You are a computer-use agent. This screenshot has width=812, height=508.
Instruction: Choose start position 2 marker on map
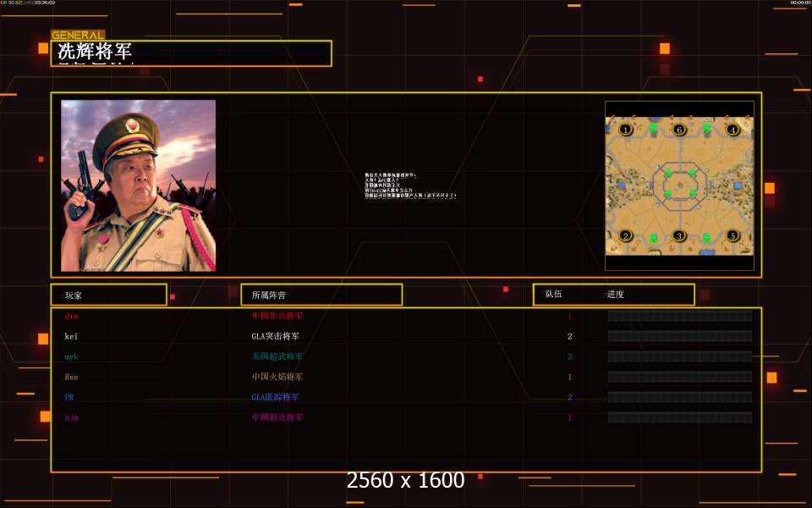point(625,236)
